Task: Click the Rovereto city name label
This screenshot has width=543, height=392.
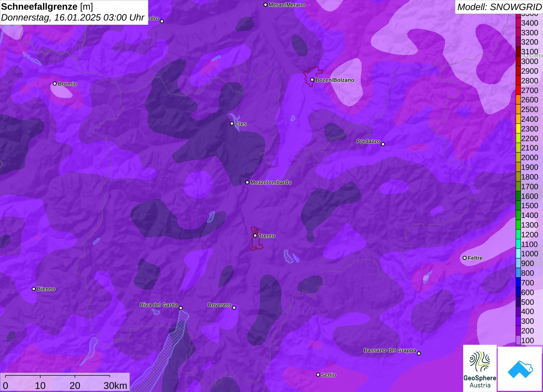Action: [x=220, y=305]
